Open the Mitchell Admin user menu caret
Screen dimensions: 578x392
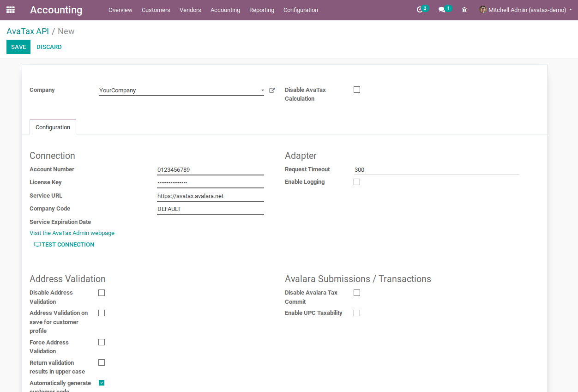571,10
